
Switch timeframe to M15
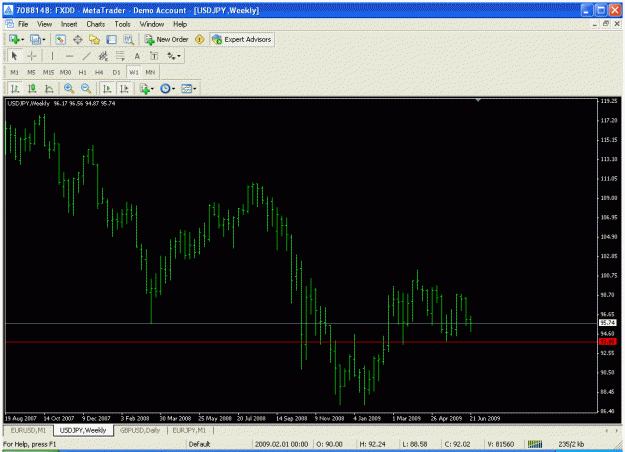(x=48, y=72)
